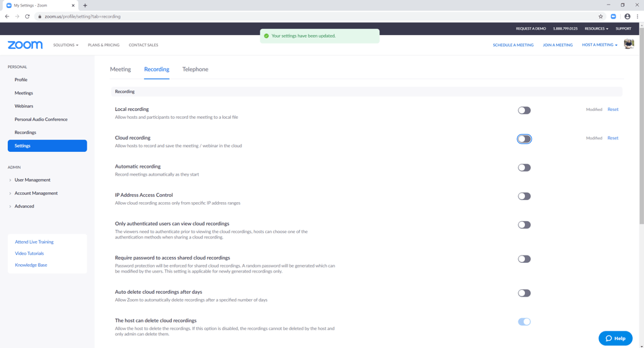The height and width of the screenshot is (348, 644).
Task: Expand Account Management section
Action: point(36,193)
